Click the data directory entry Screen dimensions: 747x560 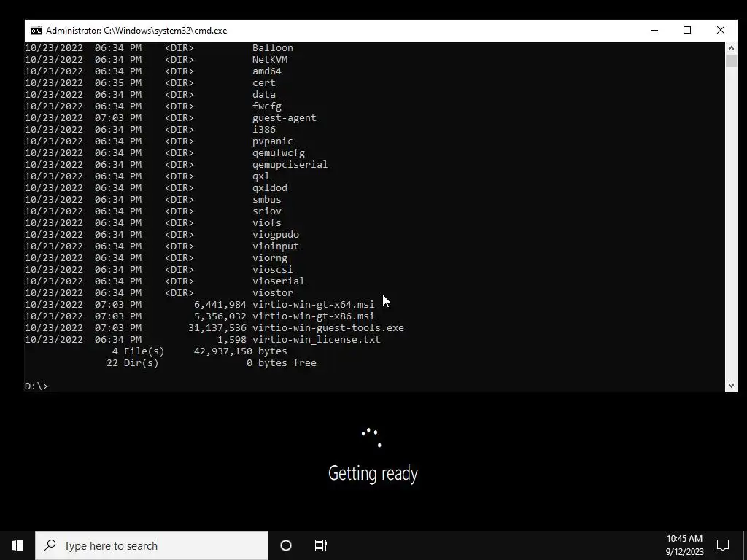264,94
